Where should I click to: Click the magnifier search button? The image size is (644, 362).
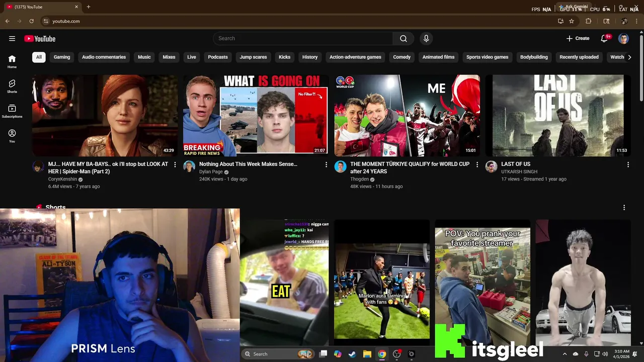coord(404,39)
